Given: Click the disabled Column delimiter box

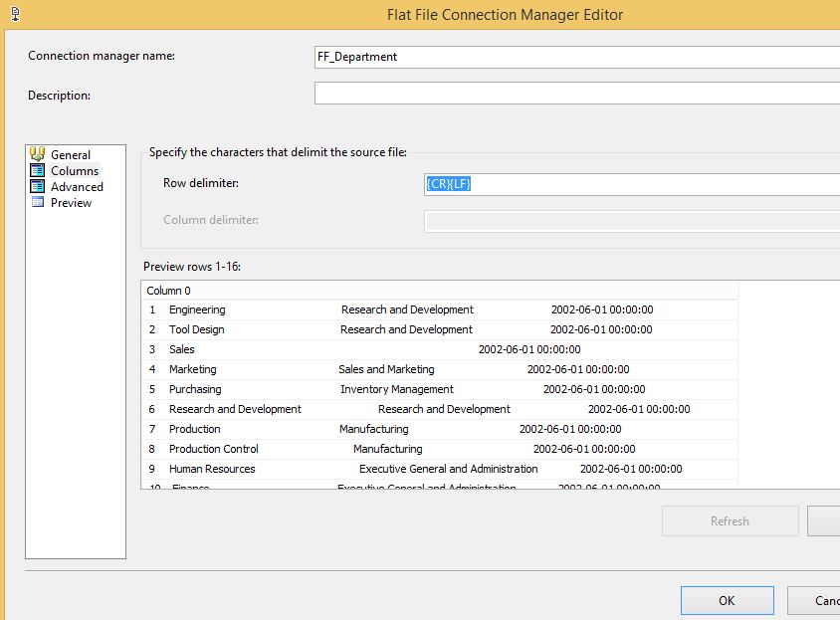Looking at the screenshot, I should point(632,221).
